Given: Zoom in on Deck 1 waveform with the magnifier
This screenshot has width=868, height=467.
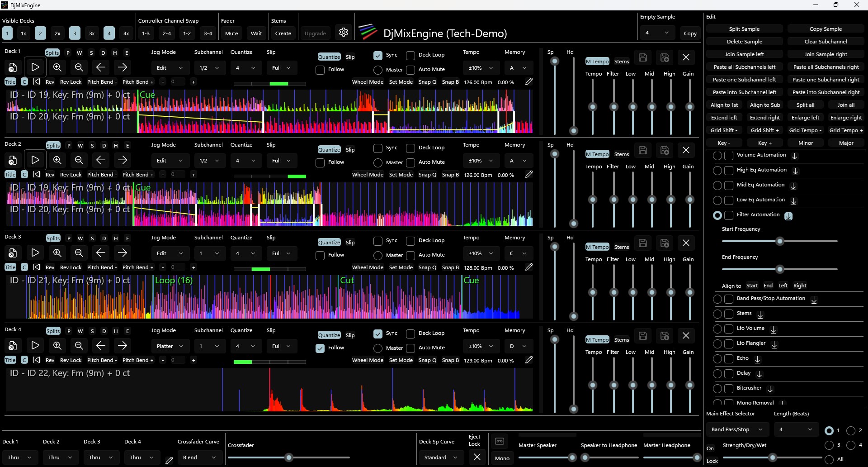Looking at the screenshot, I should (57, 67).
